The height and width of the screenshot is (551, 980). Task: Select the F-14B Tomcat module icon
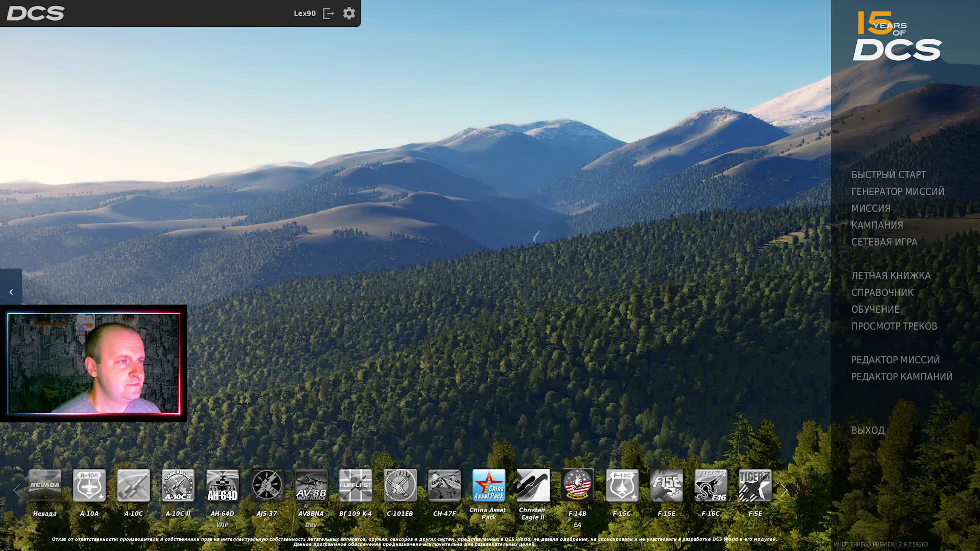pyautogui.click(x=577, y=485)
